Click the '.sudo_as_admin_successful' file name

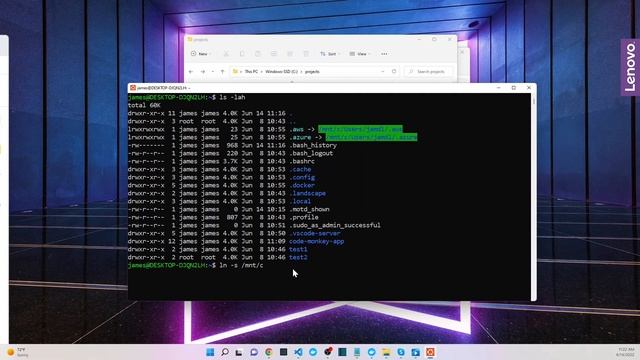pyautogui.click(x=335, y=225)
